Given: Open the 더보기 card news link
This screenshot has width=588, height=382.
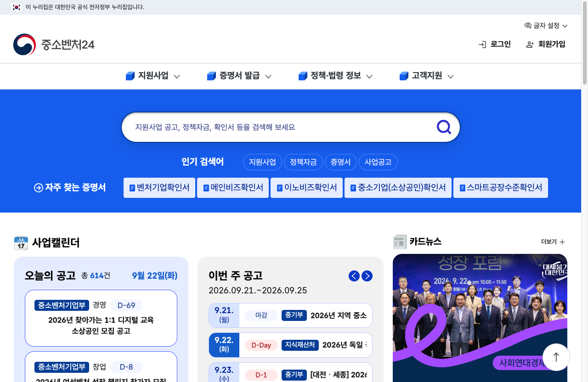Looking at the screenshot, I should pos(553,242).
